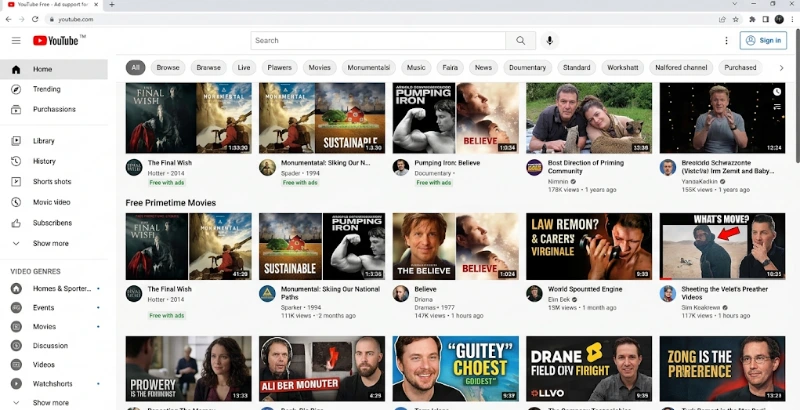Click the Sign in button
800x410 pixels.
pyautogui.click(x=763, y=40)
